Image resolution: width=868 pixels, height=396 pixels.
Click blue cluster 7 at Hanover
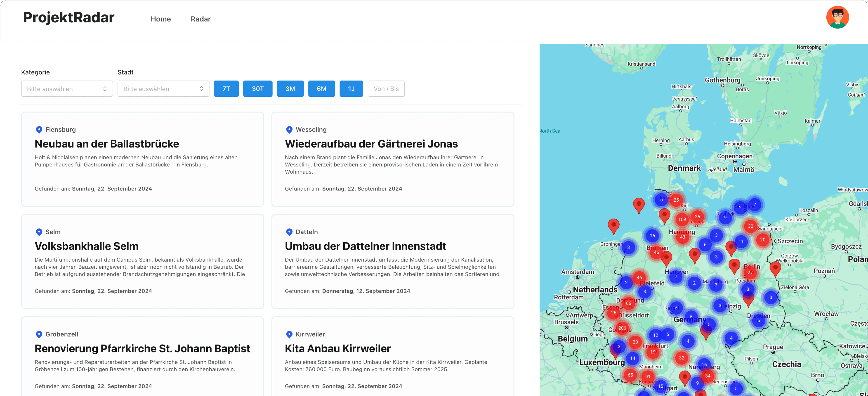[x=676, y=277]
